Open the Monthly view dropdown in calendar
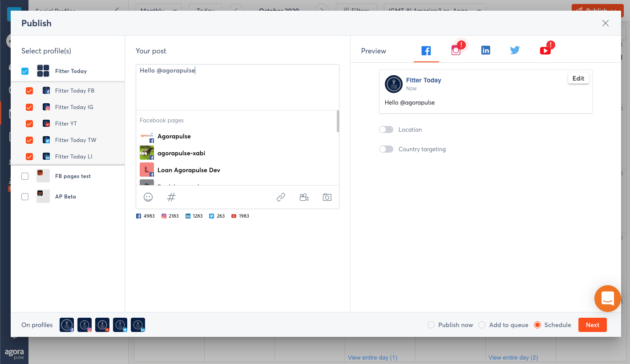Image resolution: width=630 pixels, height=364 pixels. coord(158,10)
